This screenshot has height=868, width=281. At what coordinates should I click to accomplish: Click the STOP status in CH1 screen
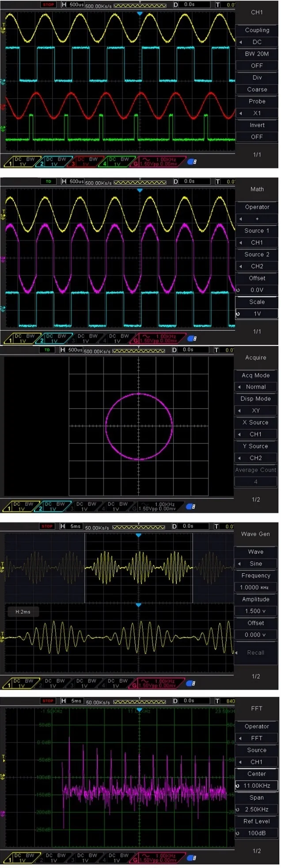click(48, 4)
